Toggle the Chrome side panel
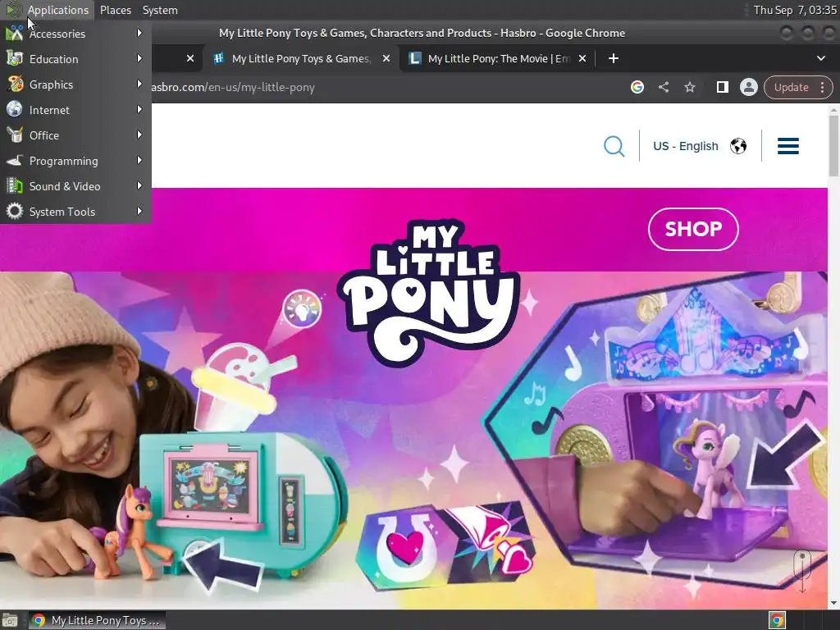 [x=722, y=87]
